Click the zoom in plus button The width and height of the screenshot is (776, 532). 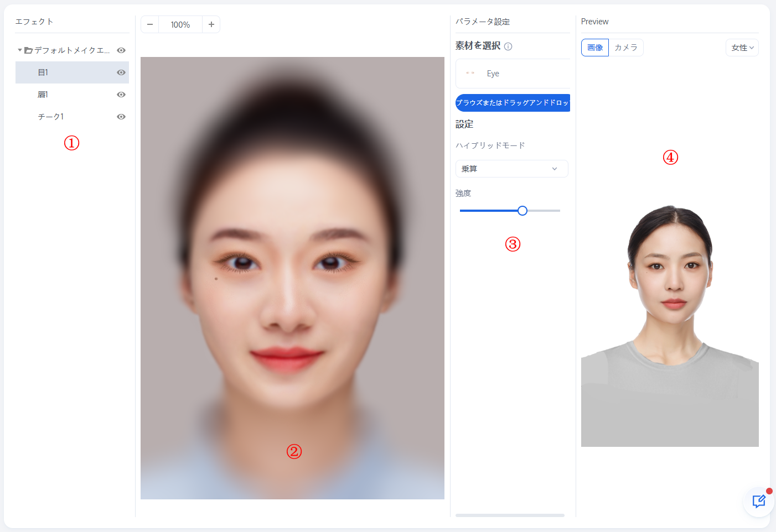point(211,24)
